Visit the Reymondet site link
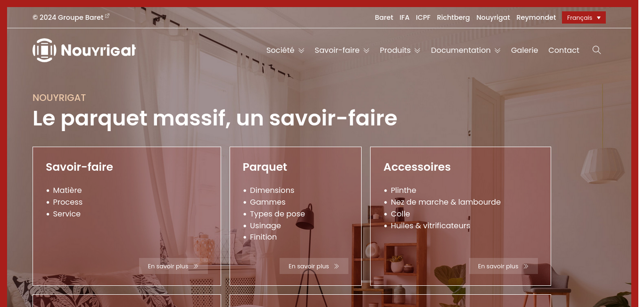Viewport: 644px width, 307px height. tap(536, 17)
